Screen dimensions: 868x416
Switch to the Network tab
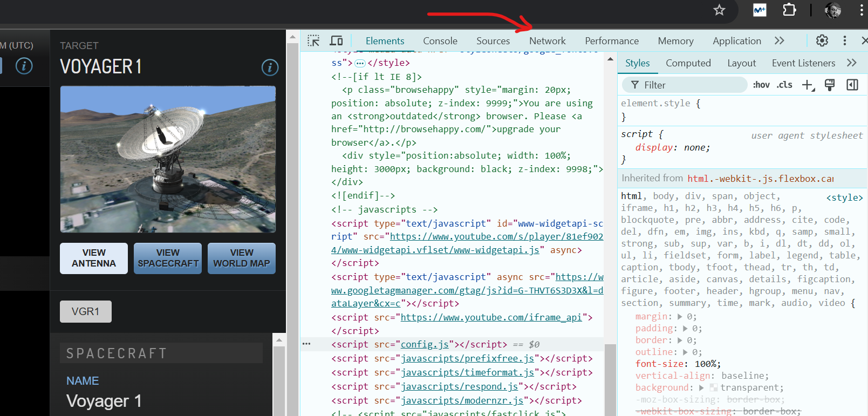547,41
